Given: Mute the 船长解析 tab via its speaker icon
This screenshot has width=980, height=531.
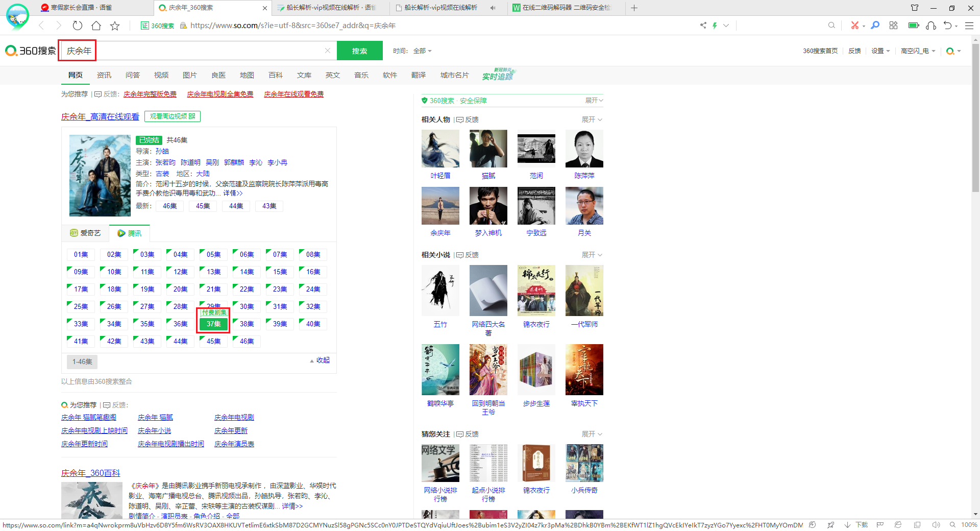Looking at the screenshot, I should tap(493, 8).
